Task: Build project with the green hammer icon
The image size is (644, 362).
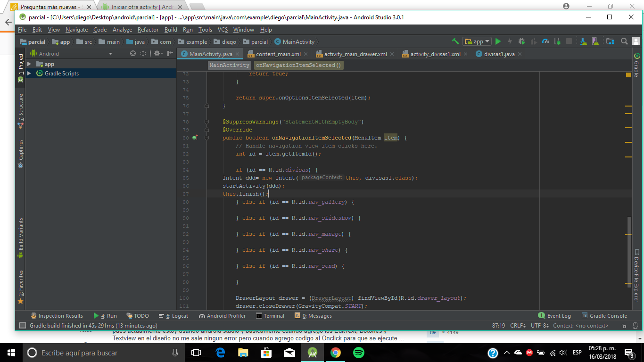Action: (x=455, y=41)
